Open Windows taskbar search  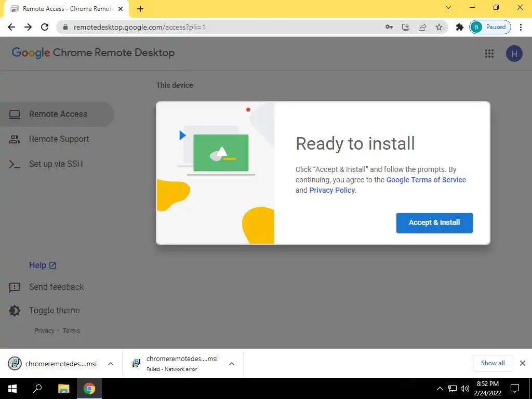coord(37,389)
